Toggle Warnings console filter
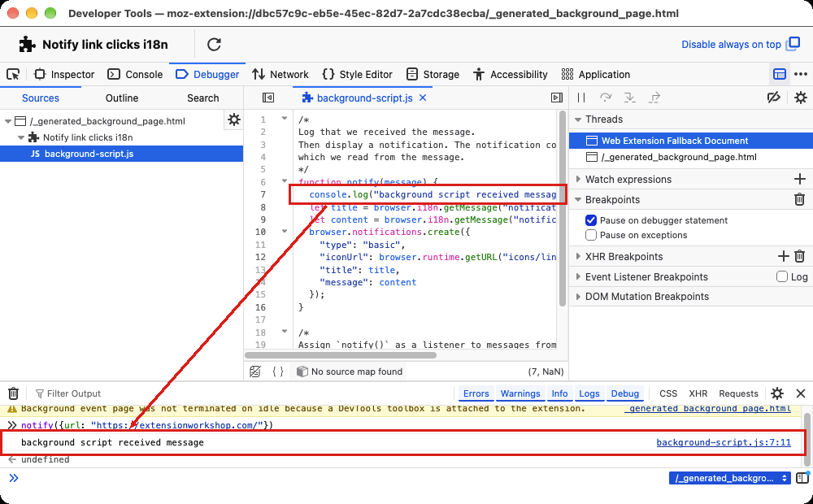 pyautogui.click(x=520, y=393)
